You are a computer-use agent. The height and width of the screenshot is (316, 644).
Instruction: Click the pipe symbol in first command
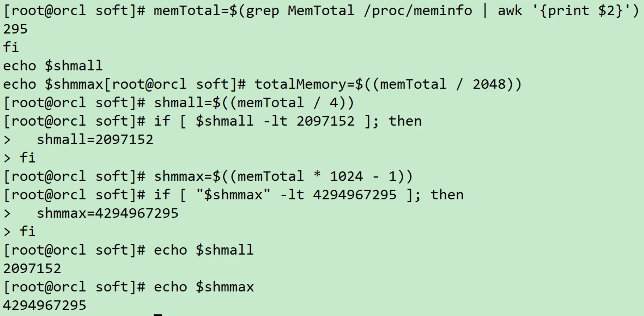pyautogui.click(x=485, y=11)
